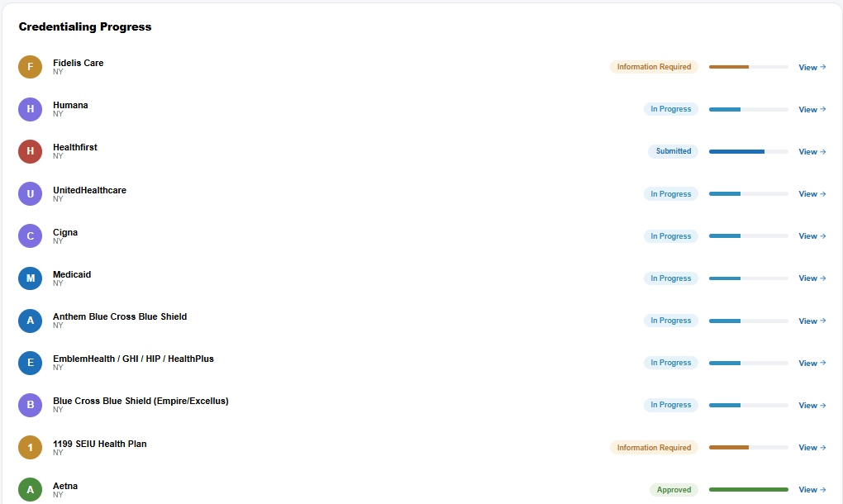Image resolution: width=843 pixels, height=504 pixels.
Task: Select the Fidelis Care name text
Action: coord(78,63)
